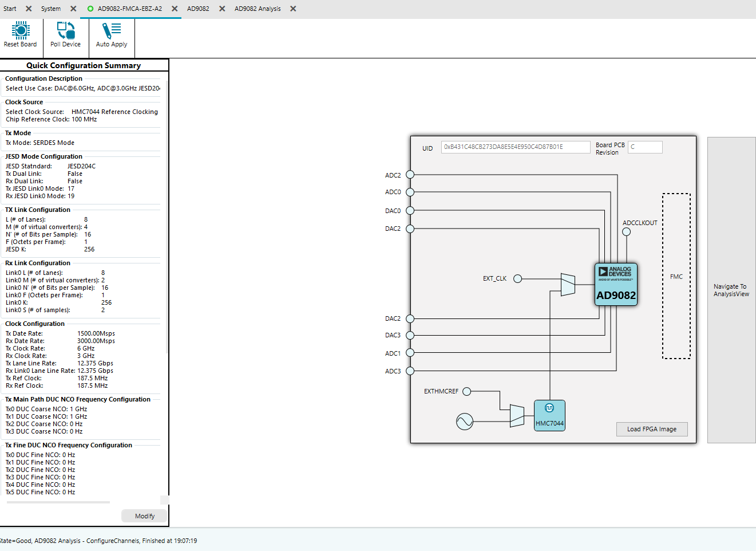Toggle the Auto Apply icon
This screenshot has height=551, width=756.
[112, 30]
